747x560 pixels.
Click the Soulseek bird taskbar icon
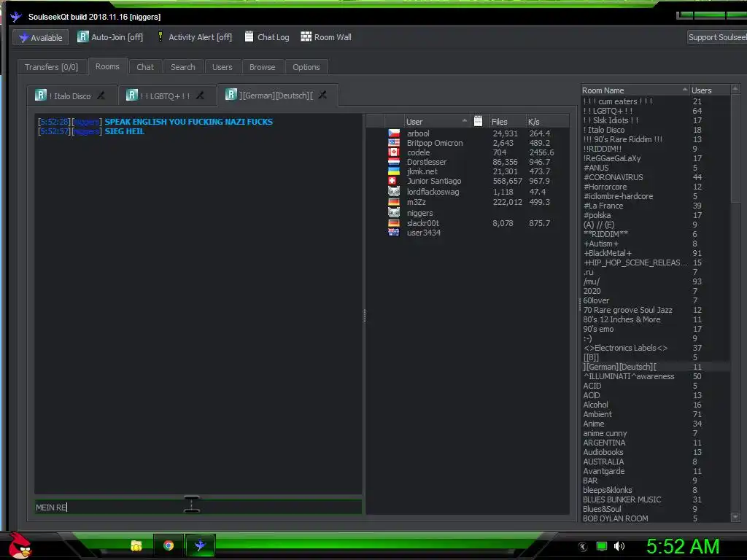[x=200, y=545]
